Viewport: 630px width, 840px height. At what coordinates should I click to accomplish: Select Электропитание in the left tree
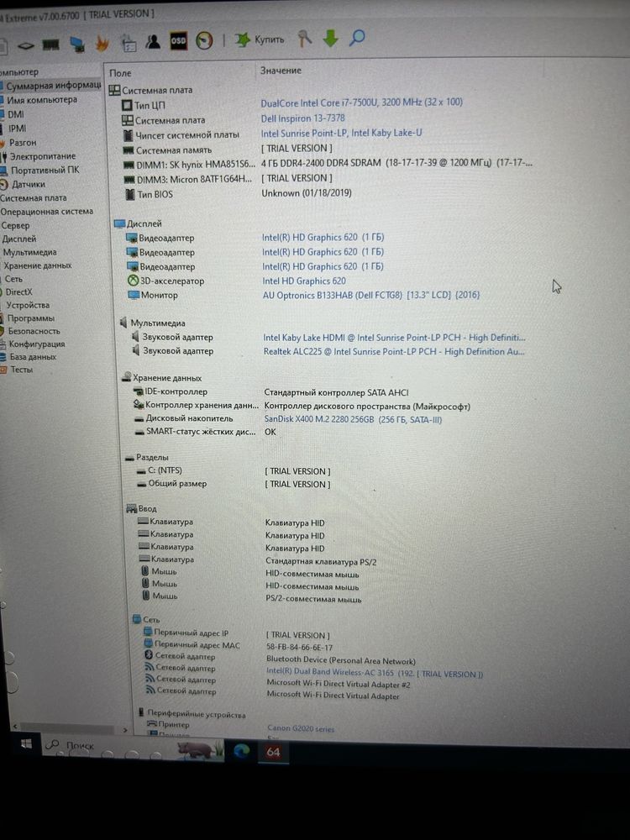[x=43, y=156]
